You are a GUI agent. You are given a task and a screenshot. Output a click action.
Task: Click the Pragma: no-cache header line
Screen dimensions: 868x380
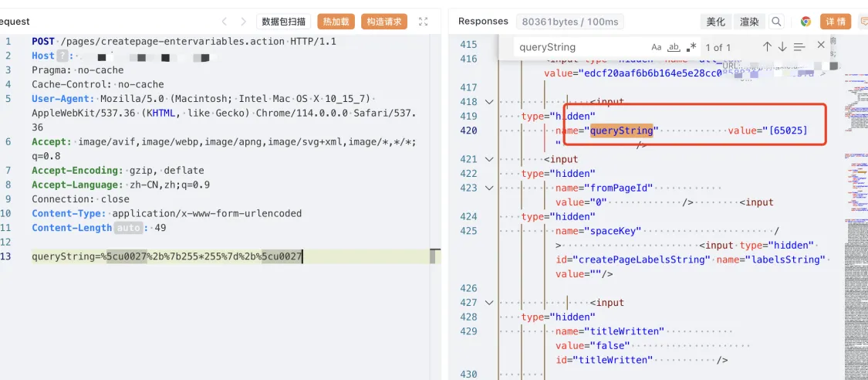(77, 70)
